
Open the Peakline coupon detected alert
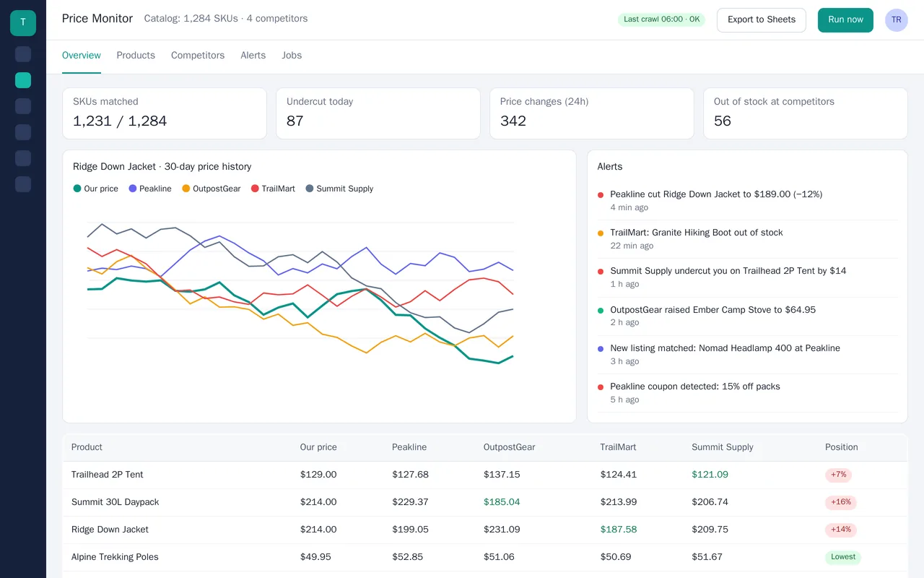[748, 393]
